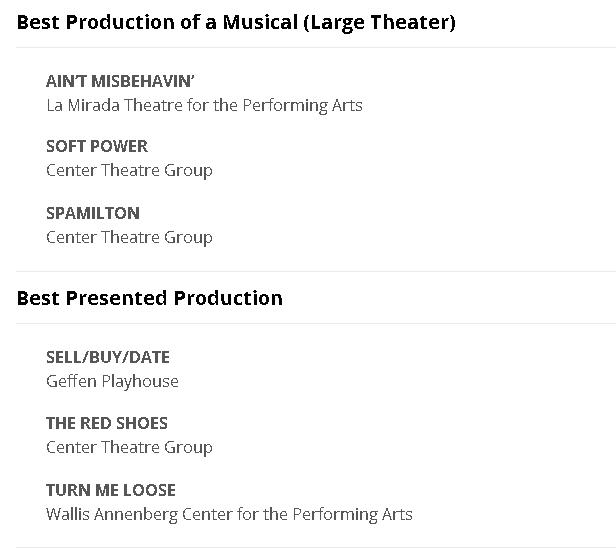Click La Mirada Theatre for the Performing Arts
Screen dimensions: 616x549
coord(204,104)
